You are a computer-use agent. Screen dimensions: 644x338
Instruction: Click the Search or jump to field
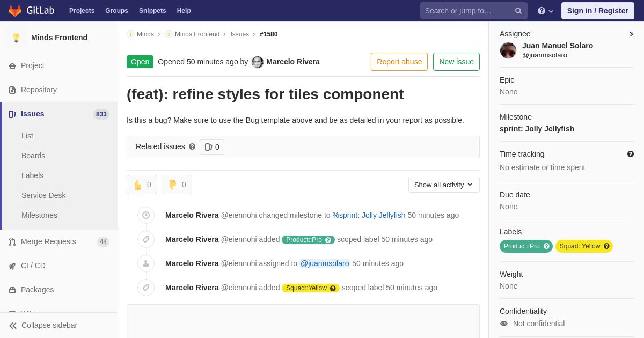(x=467, y=11)
